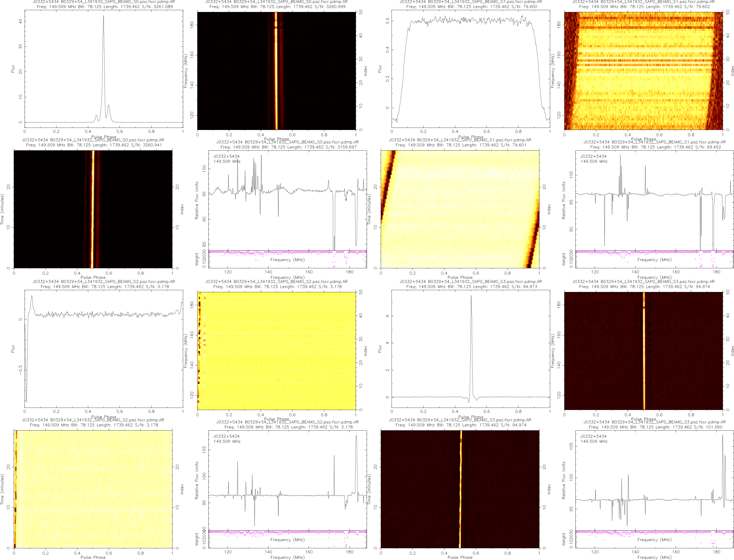Click the S2 flux profile plot
Image resolution: width=734 pixels, height=560 pixels.
coord(104,348)
